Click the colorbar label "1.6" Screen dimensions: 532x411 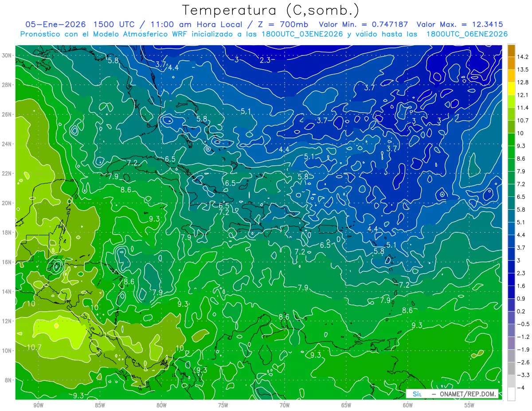(x=521, y=286)
